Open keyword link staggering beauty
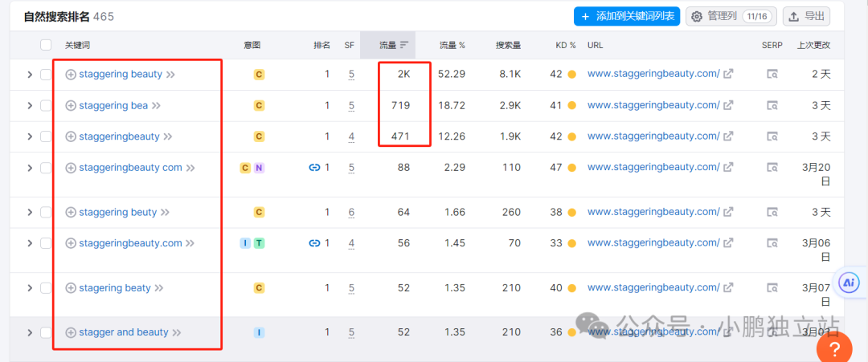 pyautogui.click(x=121, y=74)
